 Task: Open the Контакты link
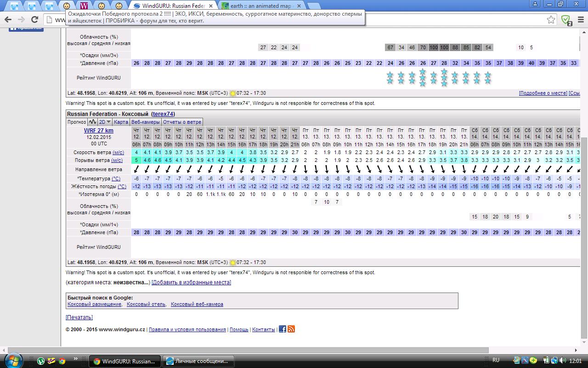[x=264, y=329]
